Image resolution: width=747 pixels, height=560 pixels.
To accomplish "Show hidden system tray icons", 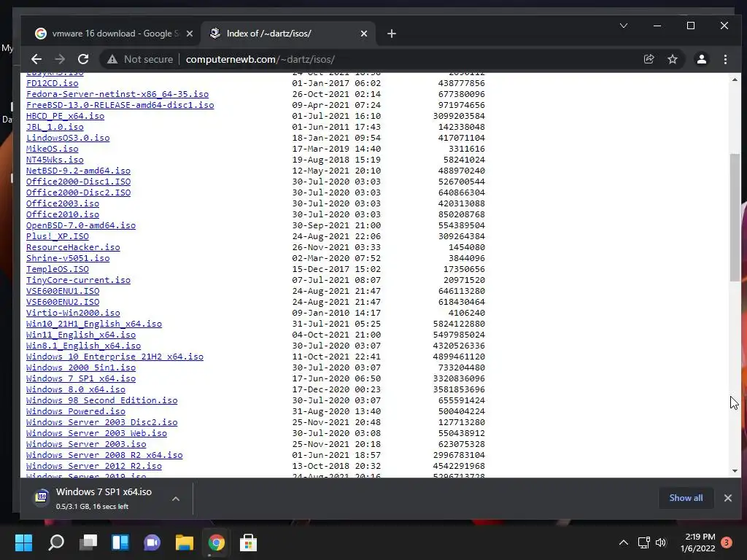I will [x=623, y=542].
